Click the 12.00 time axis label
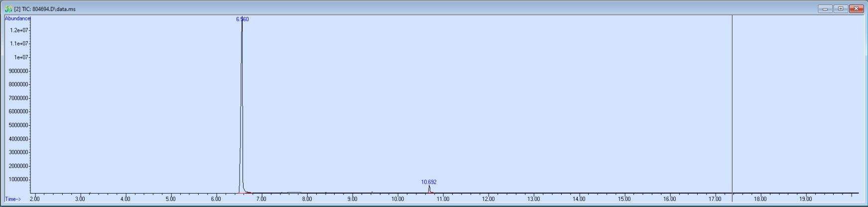Image resolution: width=868 pixels, height=207 pixels. (488, 199)
